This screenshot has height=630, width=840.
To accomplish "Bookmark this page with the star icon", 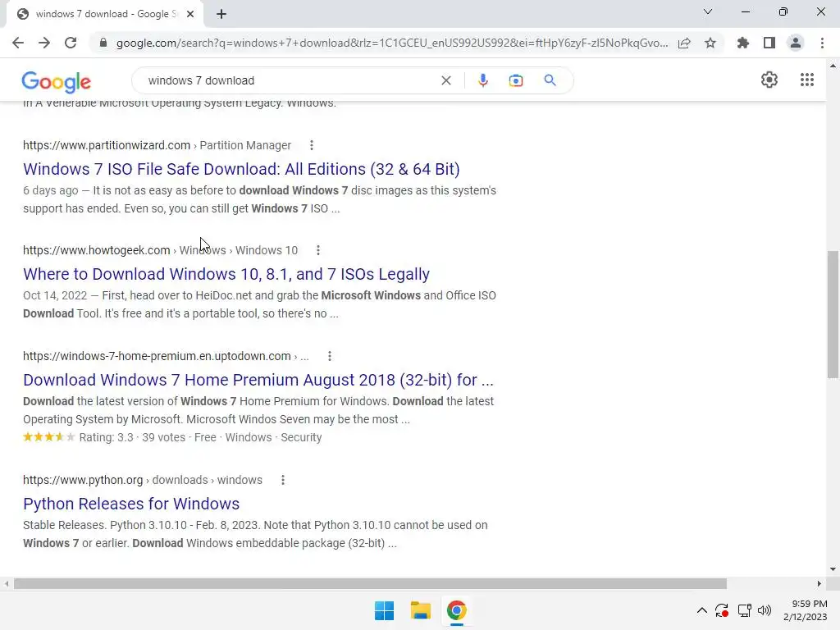I will coord(710,43).
